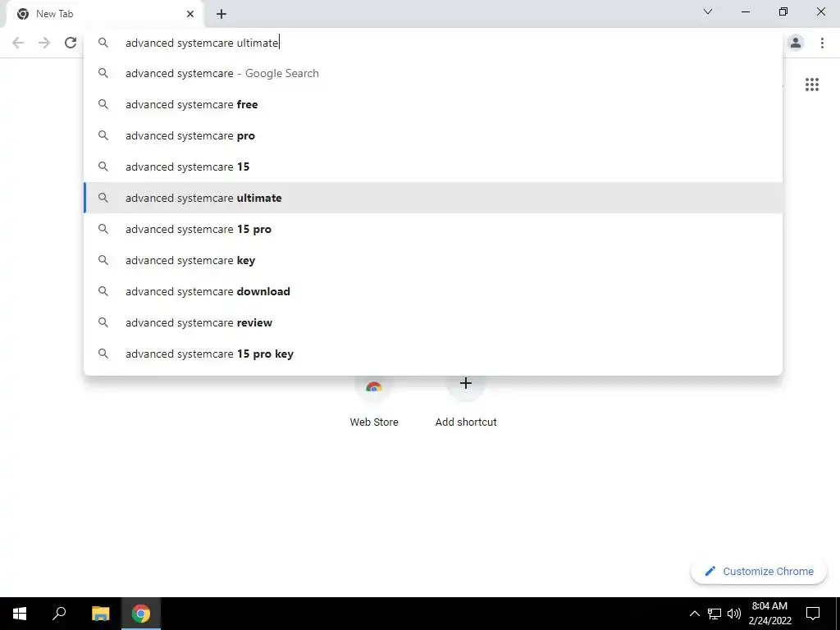
Task: Open the Google apps grid
Action: coord(811,84)
